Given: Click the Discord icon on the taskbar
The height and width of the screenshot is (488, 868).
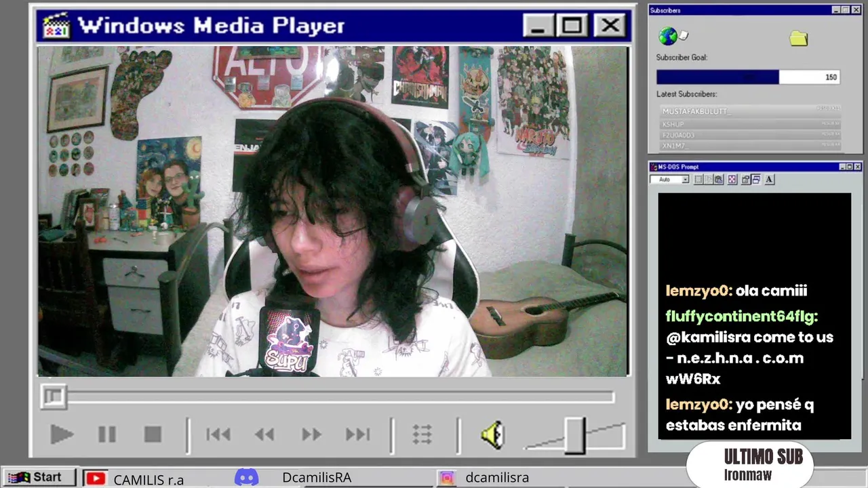Looking at the screenshot, I should pos(246,478).
